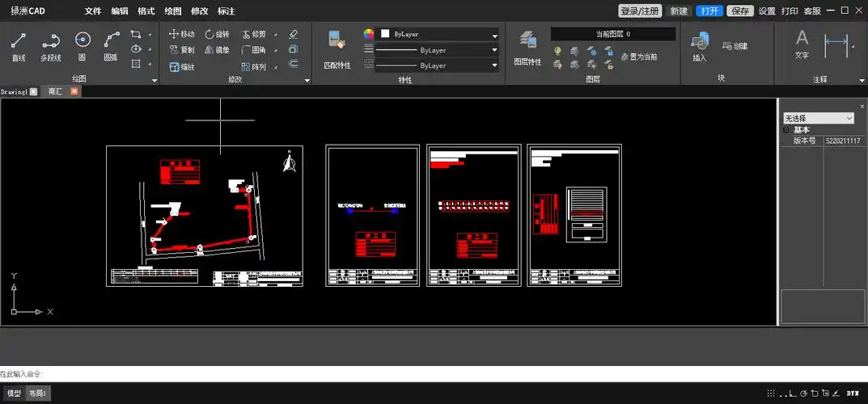Collapse the 基本 properties section
The image size is (868, 404).
point(785,130)
